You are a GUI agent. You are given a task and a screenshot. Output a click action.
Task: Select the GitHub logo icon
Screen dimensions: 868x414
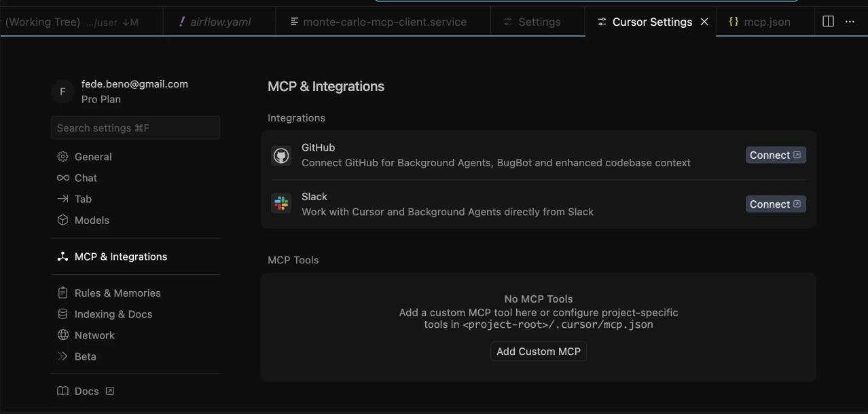(281, 155)
